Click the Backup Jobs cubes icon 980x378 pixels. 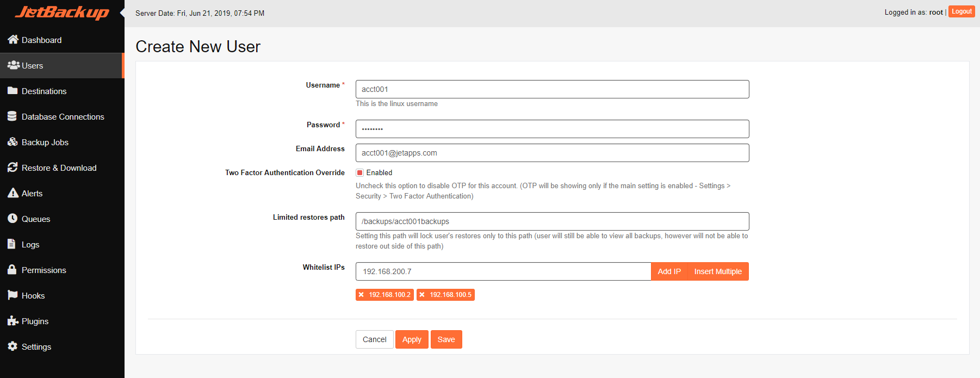(13, 141)
